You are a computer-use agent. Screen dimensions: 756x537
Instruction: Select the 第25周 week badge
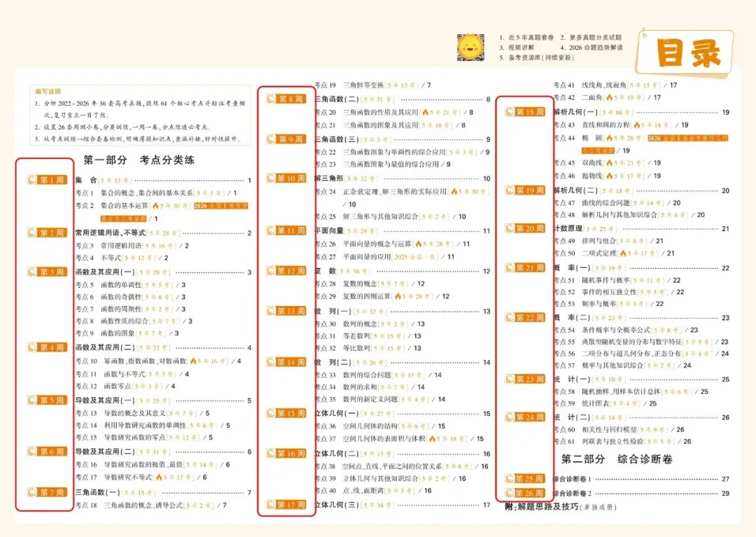pos(524,479)
